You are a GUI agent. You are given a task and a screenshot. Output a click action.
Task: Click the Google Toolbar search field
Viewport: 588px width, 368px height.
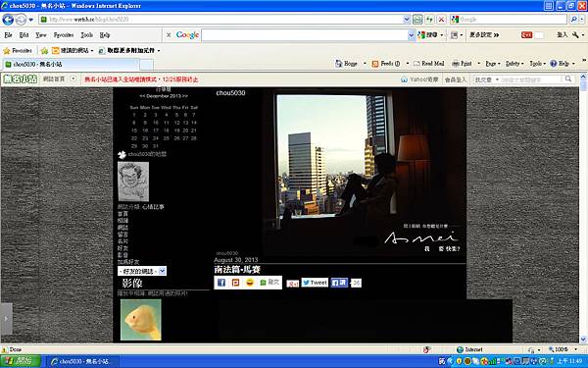coord(304,35)
